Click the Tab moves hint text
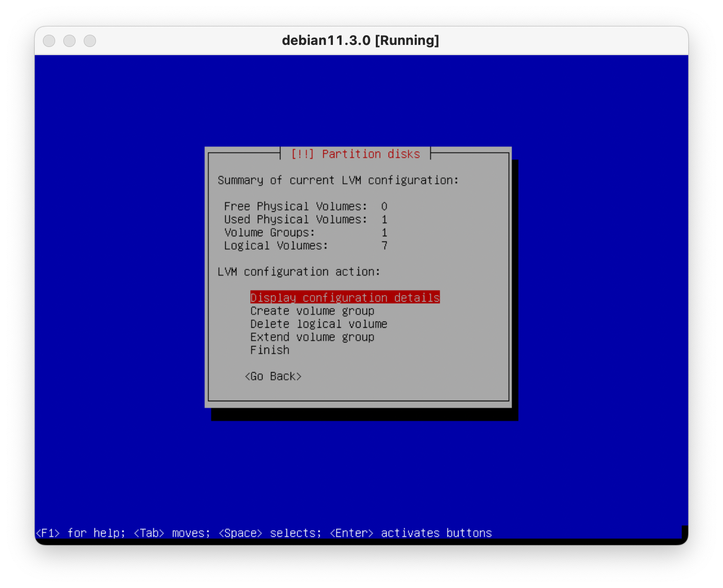Screen dimensions: 723x588 click(x=172, y=533)
